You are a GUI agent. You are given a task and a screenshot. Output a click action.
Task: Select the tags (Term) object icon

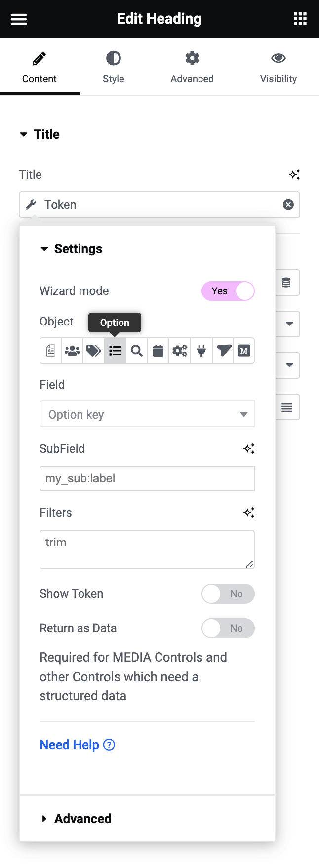[x=94, y=351]
